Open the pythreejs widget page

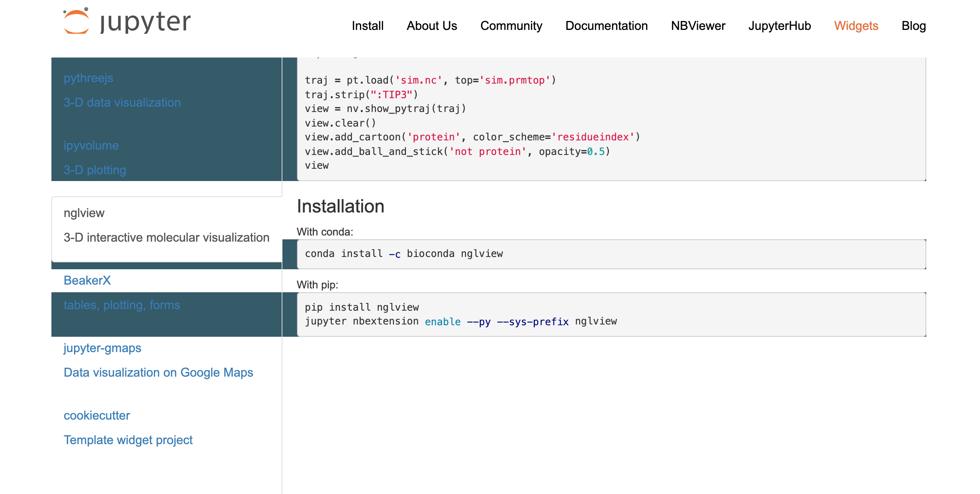coord(88,78)
